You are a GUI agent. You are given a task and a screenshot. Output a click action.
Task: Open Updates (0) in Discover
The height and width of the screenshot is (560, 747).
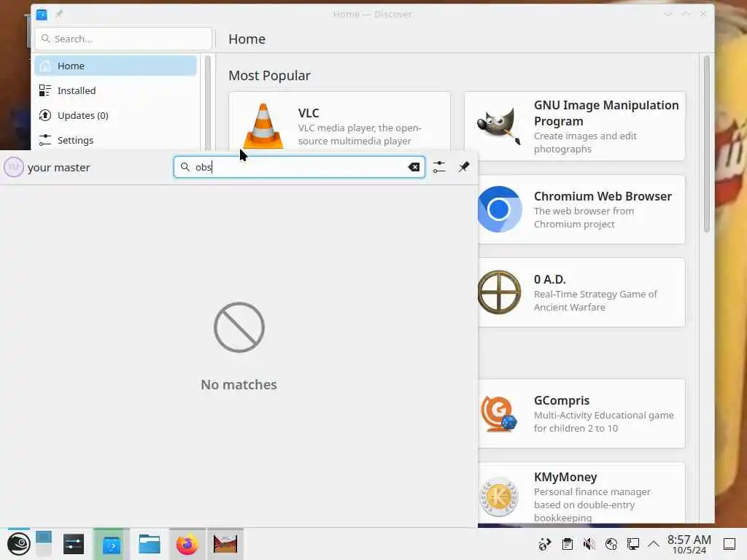(x=116, y=115)
